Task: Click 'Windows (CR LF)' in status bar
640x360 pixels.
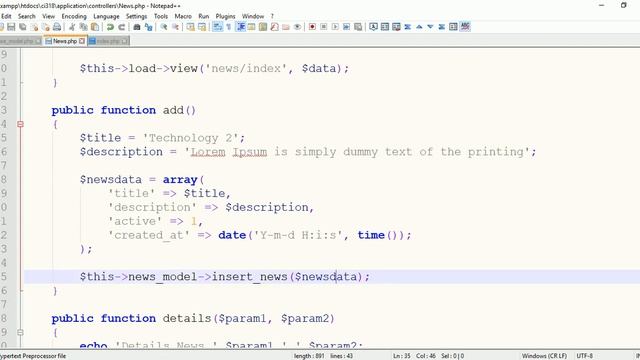Action: coord(544,356)
